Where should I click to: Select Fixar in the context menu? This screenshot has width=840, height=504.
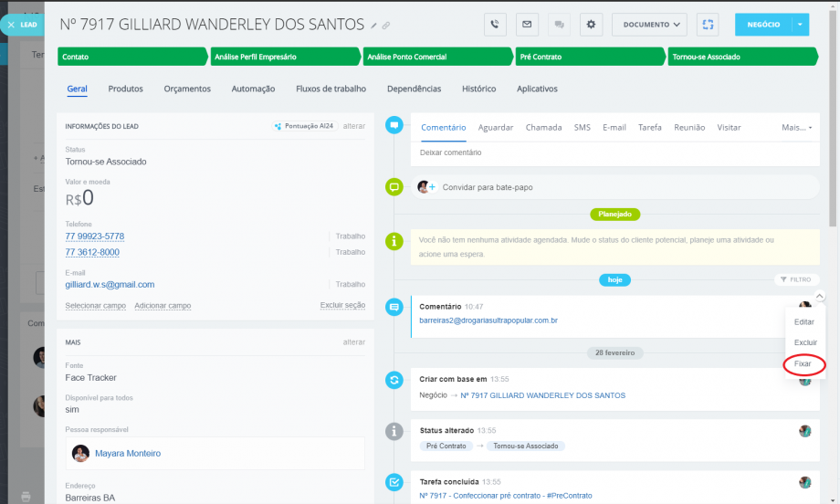(803, 364)
